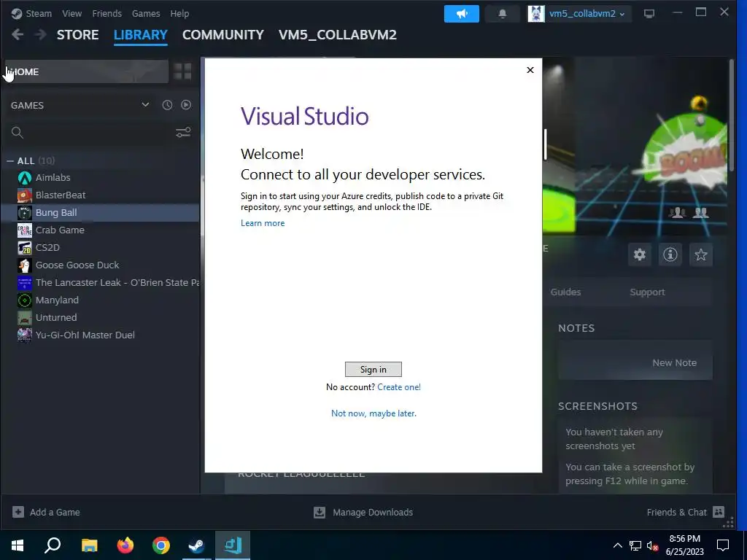Open the Games menu
The width and height of the screenshot is (747, 560).
(x=146, y=14)
